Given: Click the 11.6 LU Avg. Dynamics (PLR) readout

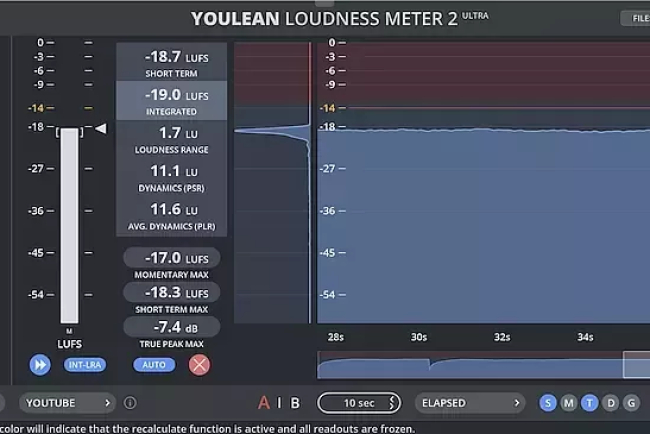Looking at the screenshot, I should (x=172, y=216).
